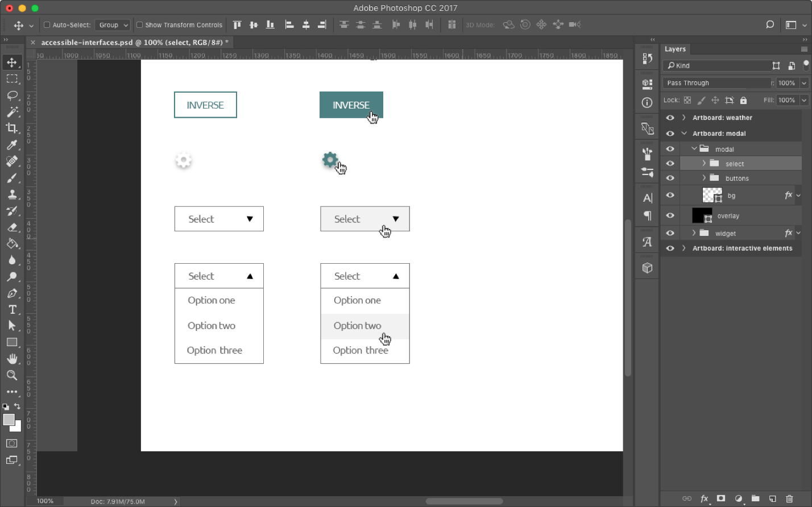Viewport: 812px width, 507px height.
Task: Click the foreground color swatch
Action: point(9,419)
